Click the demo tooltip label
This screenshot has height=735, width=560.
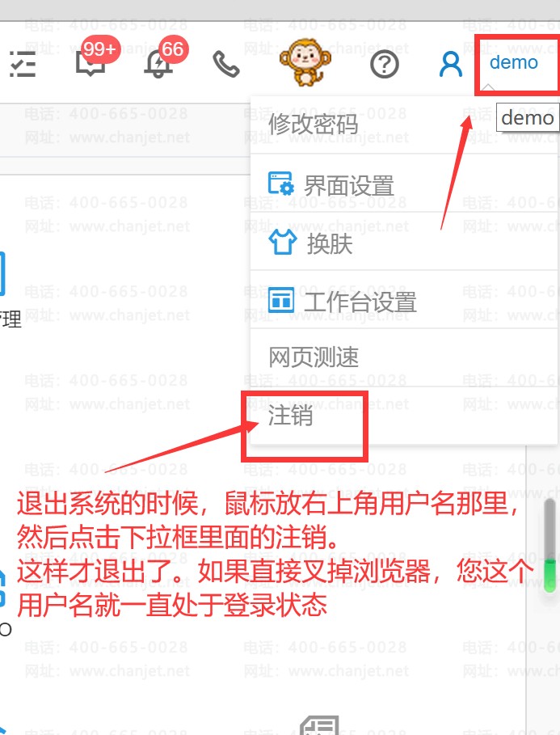(x=527, y=118)
